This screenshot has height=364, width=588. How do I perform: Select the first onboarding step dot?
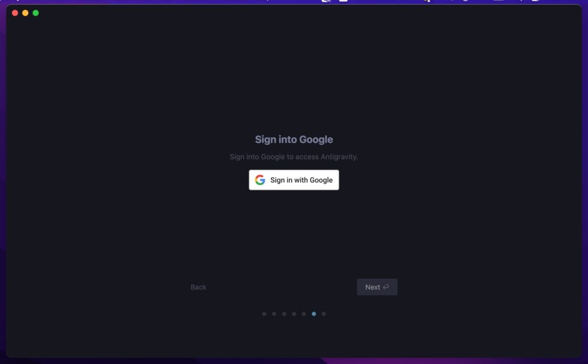coord(264,314)
